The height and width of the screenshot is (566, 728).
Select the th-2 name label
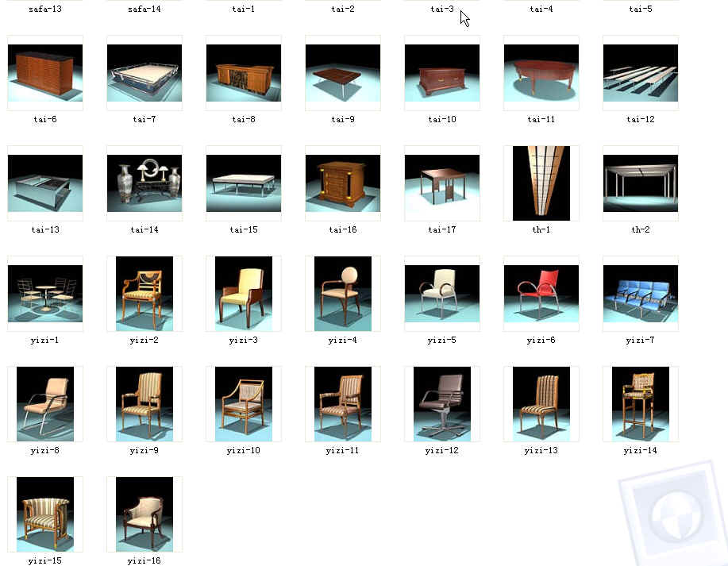coord(641,229)
